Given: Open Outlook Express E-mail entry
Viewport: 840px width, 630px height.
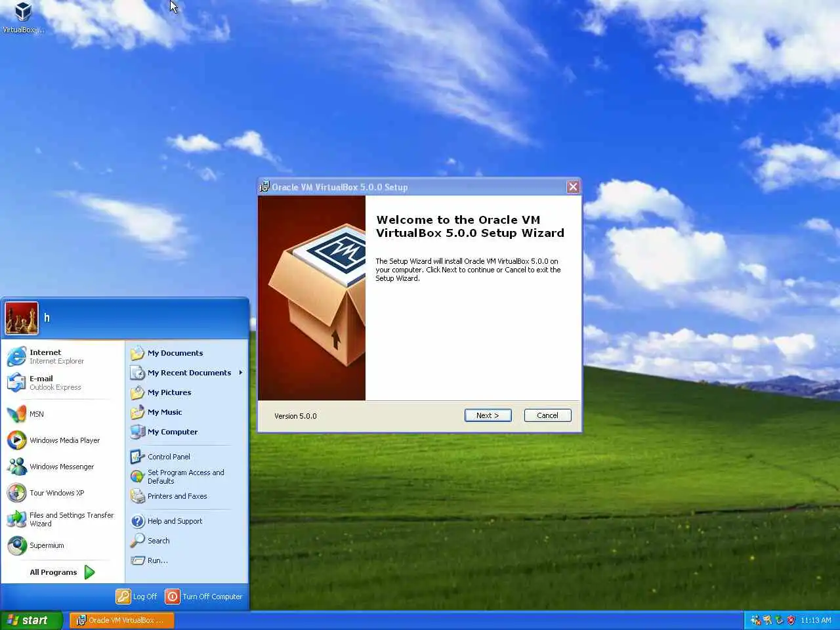Looking at the screenshot, I should (x=64, y=383).
